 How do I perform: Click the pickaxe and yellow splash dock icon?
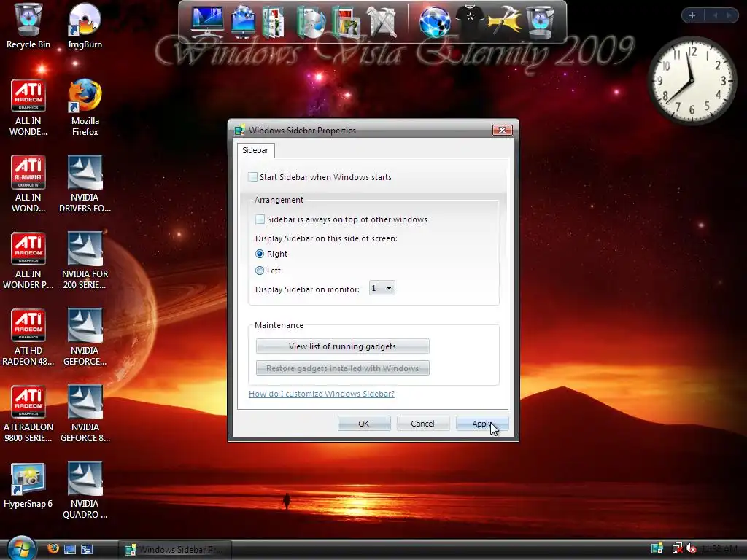(x=505, y=21)
